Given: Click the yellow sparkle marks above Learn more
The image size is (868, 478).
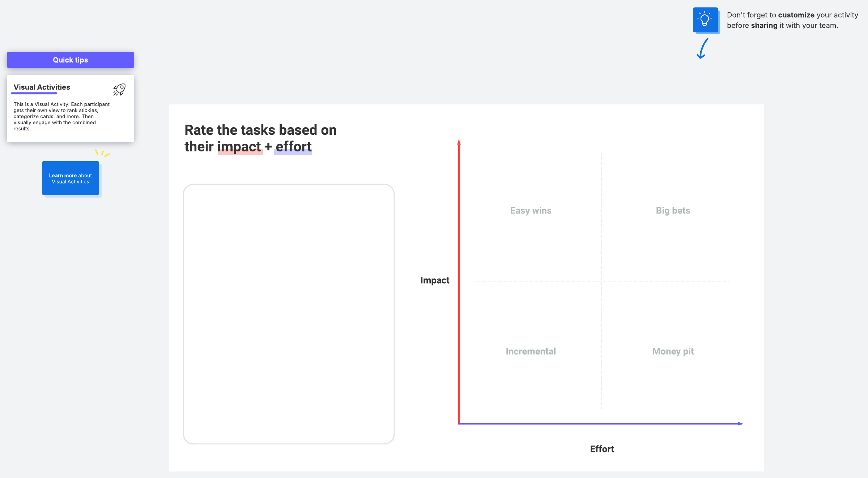Looking at the screenshot, I should coord(102,153).
